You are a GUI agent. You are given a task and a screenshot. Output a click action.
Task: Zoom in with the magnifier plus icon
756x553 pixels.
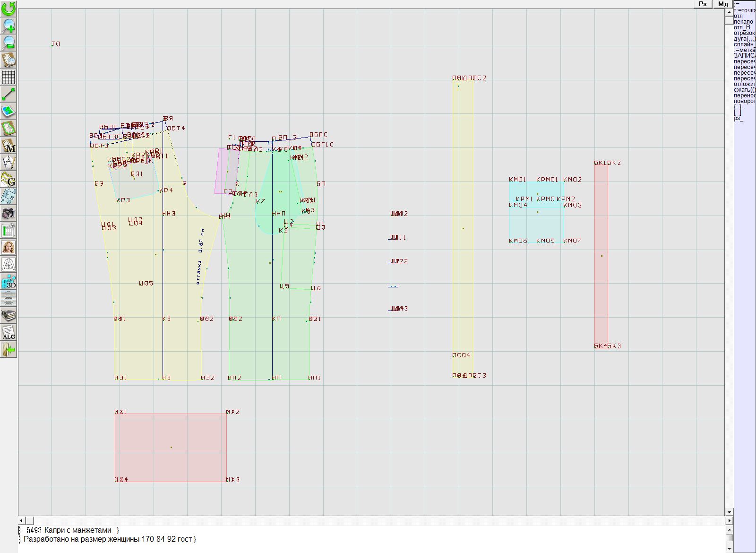click(x=9, y=26)
